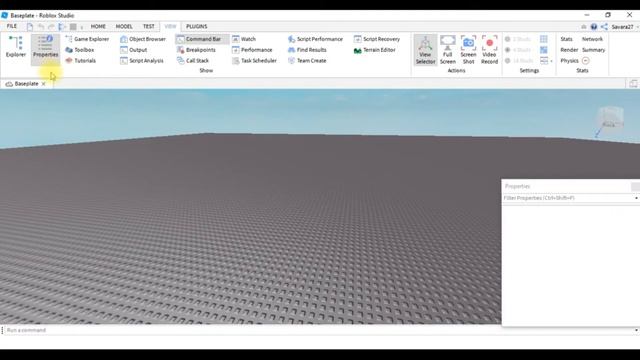Switch to the PLUGINS ribbon tab

coord(196,26)
